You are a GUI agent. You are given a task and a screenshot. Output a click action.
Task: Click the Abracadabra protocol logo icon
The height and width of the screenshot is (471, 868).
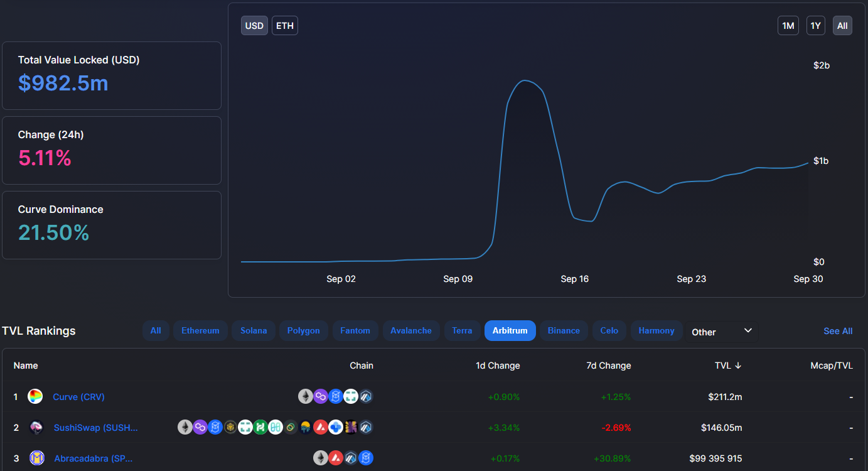[x=37, y=458]
